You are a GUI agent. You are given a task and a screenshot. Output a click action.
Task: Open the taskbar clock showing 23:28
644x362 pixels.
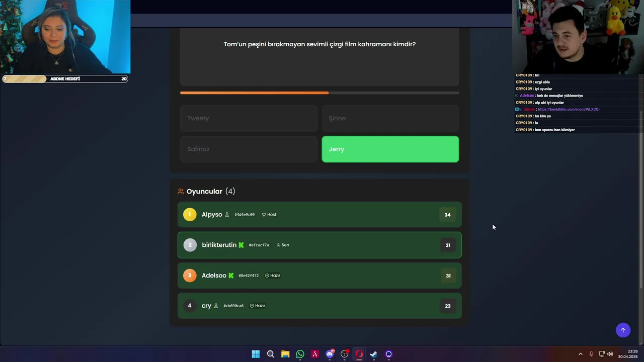point(629,354)
